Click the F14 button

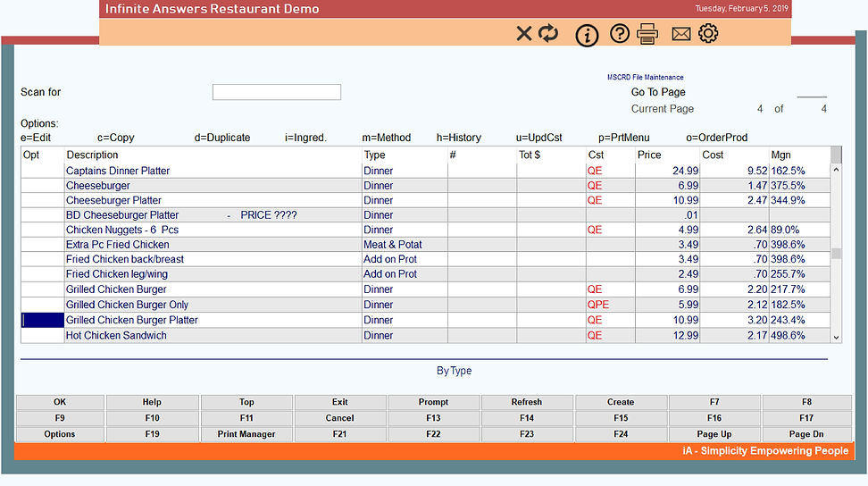(527, 418)
